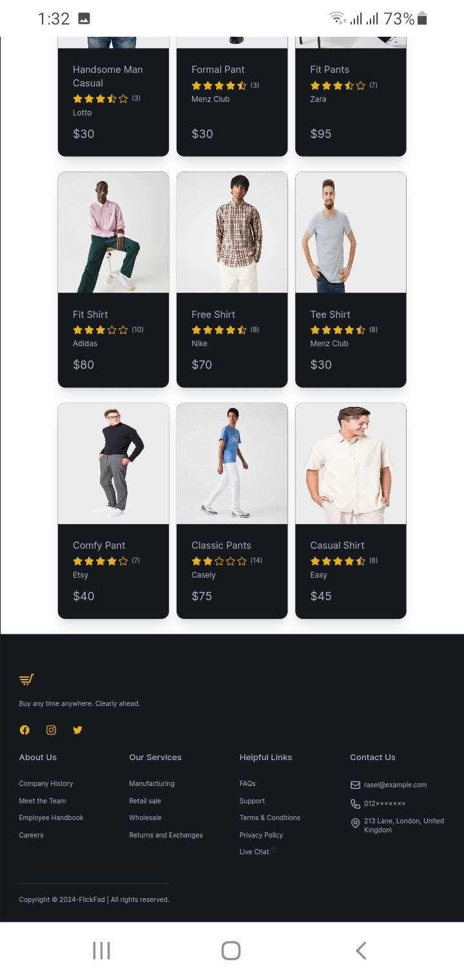Image resolution: width=464 pixels, height=980 pixels.
Task: Open the Live Chat link
Action: pos(254,852)
